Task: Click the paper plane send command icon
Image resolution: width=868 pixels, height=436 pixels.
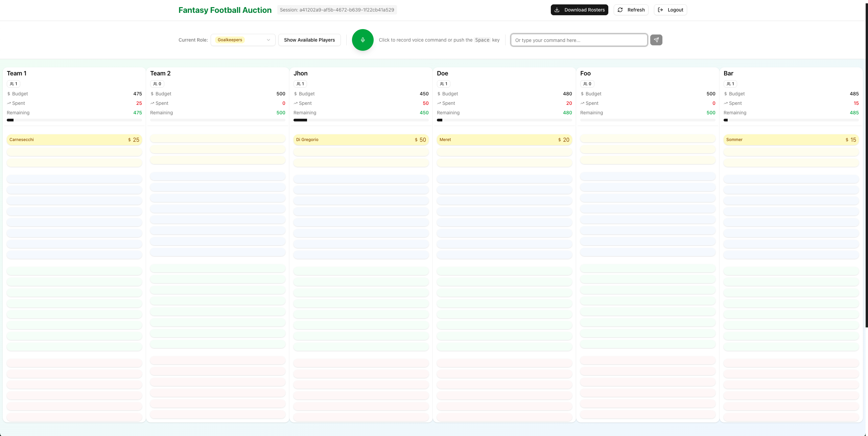Action: 656,40
